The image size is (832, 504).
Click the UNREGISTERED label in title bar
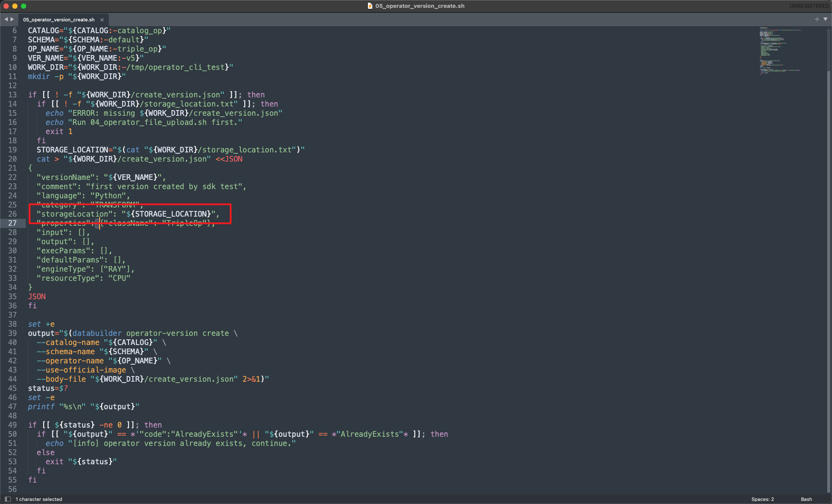click(x=809, y=6)
